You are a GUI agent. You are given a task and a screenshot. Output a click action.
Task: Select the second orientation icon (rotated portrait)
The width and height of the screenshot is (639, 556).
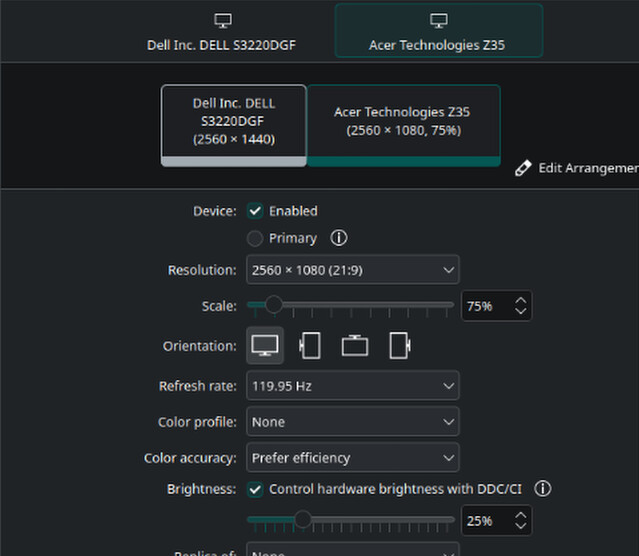tap(310, 346)
